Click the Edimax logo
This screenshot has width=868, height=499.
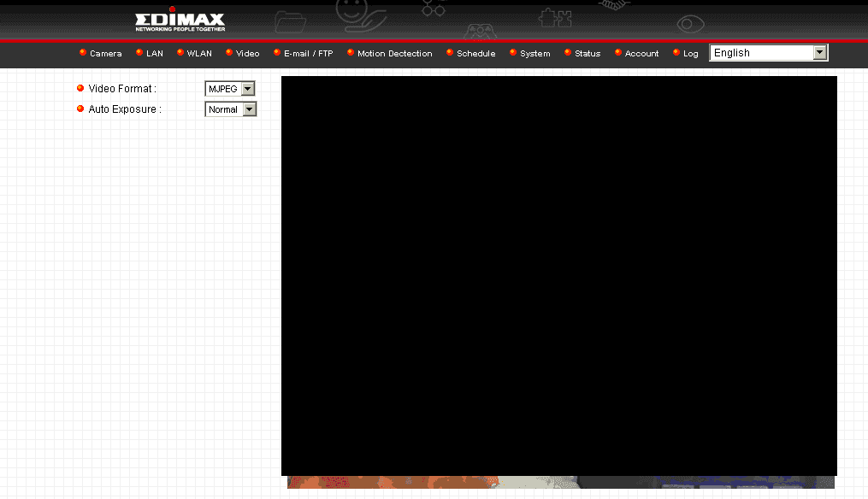180,21
